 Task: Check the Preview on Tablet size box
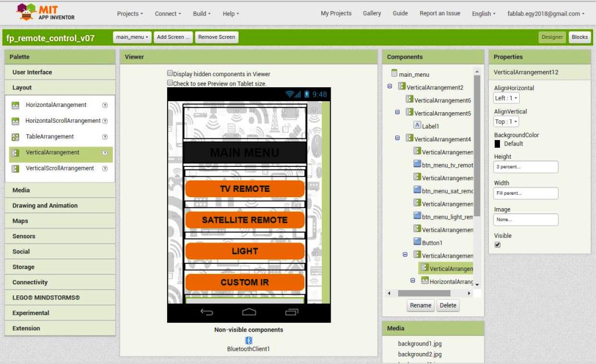[170, 83]
